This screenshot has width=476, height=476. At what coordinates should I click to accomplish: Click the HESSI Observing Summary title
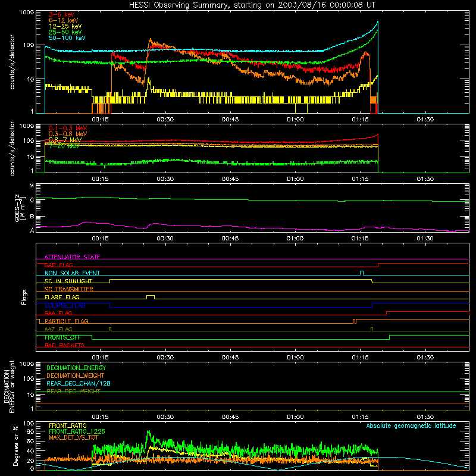coord(252,5)
